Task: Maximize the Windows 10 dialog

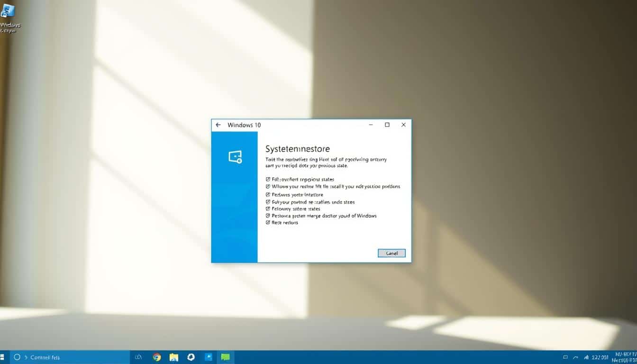Action: 387,125
